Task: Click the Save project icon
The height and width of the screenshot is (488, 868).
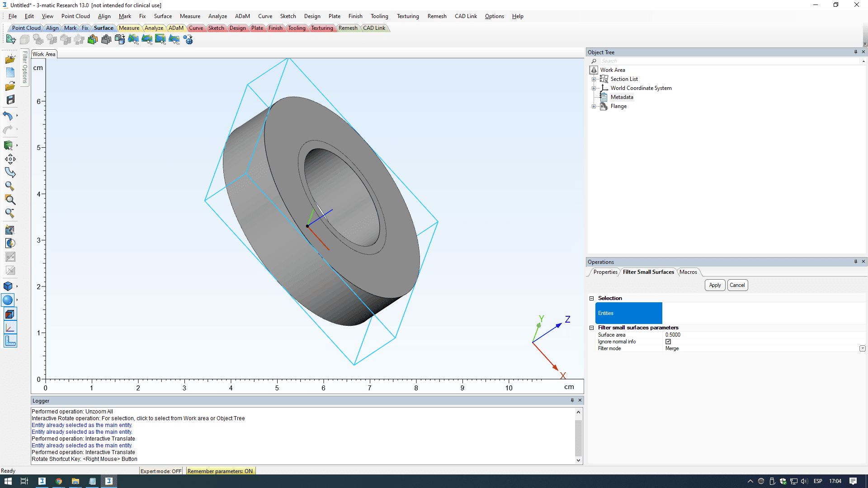Action: tap(10, 99)
